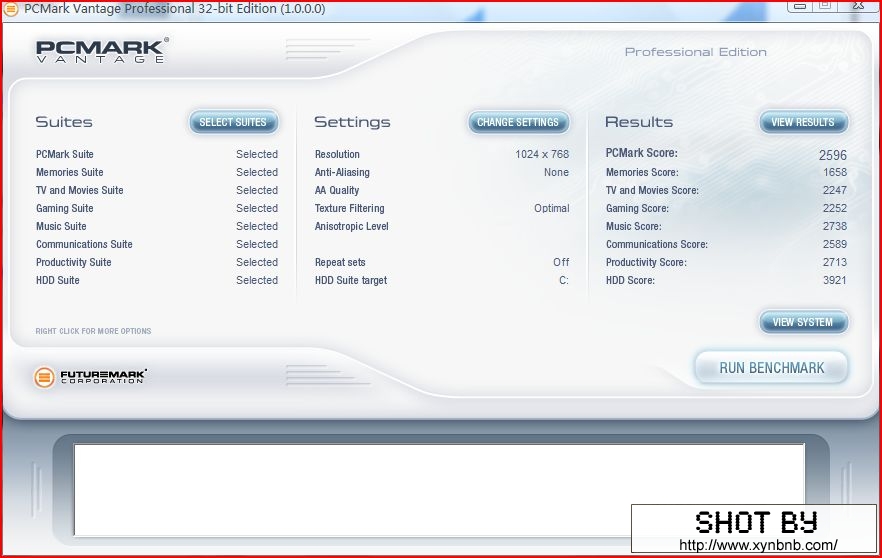Click the 1024 x 768 resolution value
This screenshot has width=882, height=558.
click(542, 154)
